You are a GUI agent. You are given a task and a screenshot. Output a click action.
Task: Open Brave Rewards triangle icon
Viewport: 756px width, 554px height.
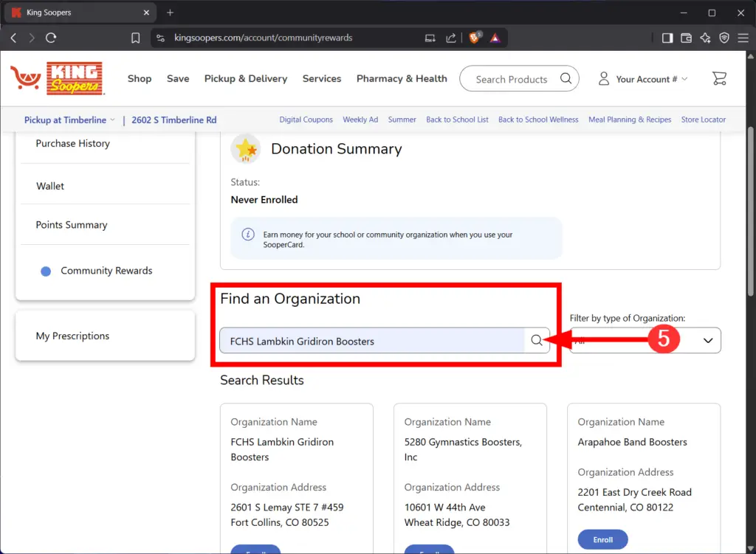(x=495, y=38)
